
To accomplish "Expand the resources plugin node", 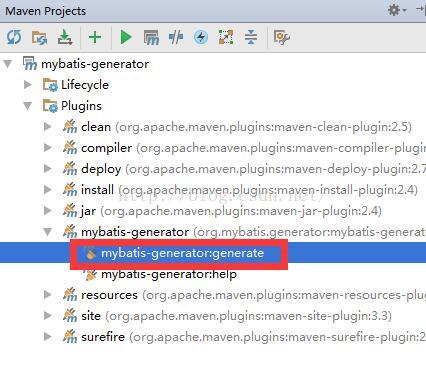I will click(x=48, y=295).
